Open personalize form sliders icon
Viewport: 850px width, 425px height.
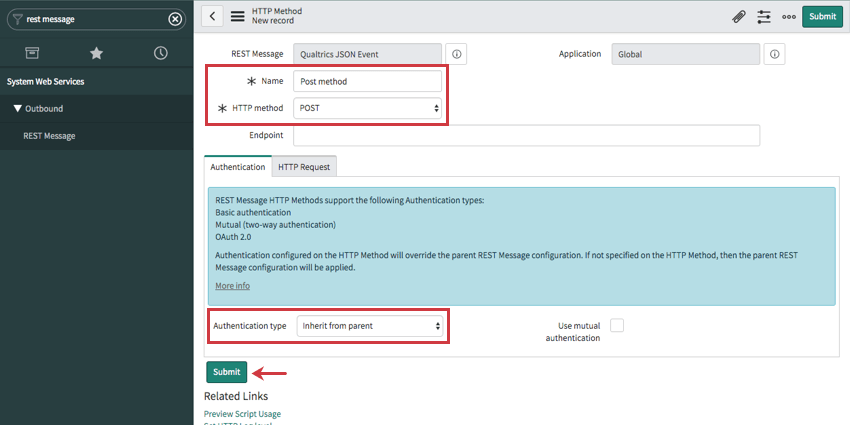click(764, 17)
